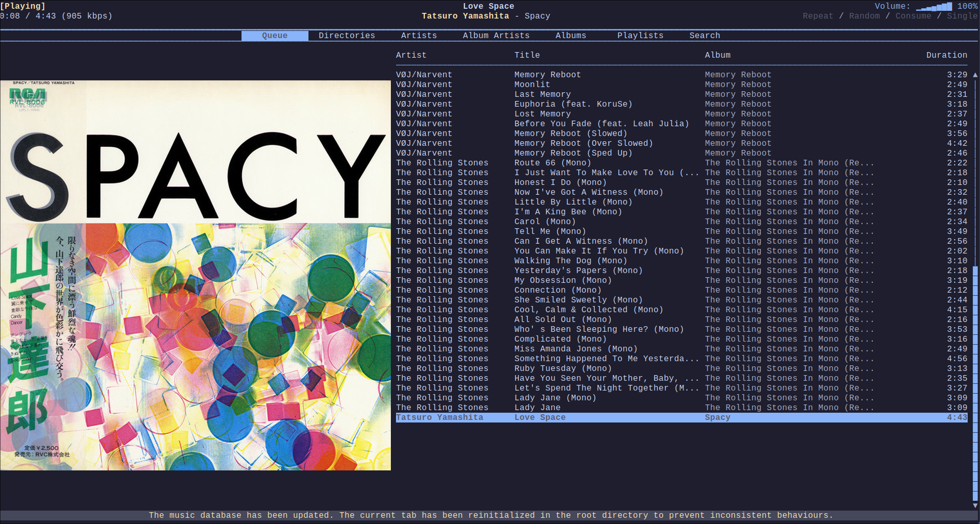Click the 'Love Space' header song title
Image resolution: width=980 pixels, height=524 pixels.
[488, 6]
